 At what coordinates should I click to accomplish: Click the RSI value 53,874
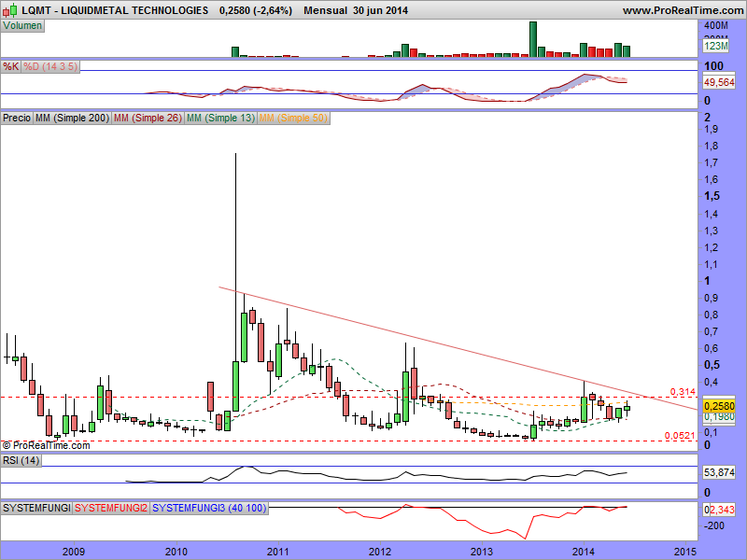(719, 473)
